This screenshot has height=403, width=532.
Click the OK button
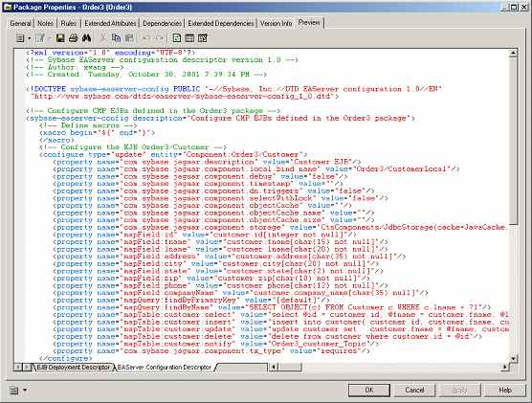(369, 391)
